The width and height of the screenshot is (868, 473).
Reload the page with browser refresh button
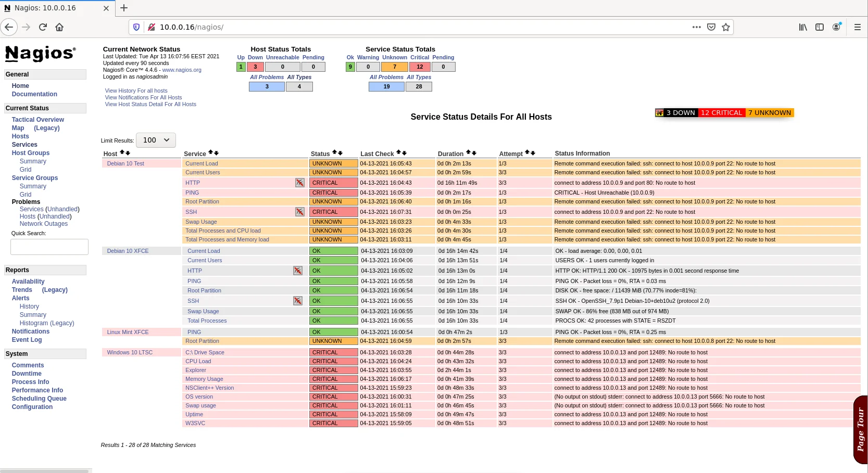(43, 27)
